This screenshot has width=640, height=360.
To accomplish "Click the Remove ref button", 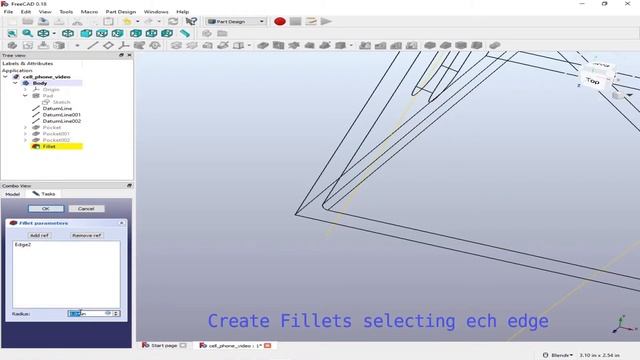I will 87,236.
